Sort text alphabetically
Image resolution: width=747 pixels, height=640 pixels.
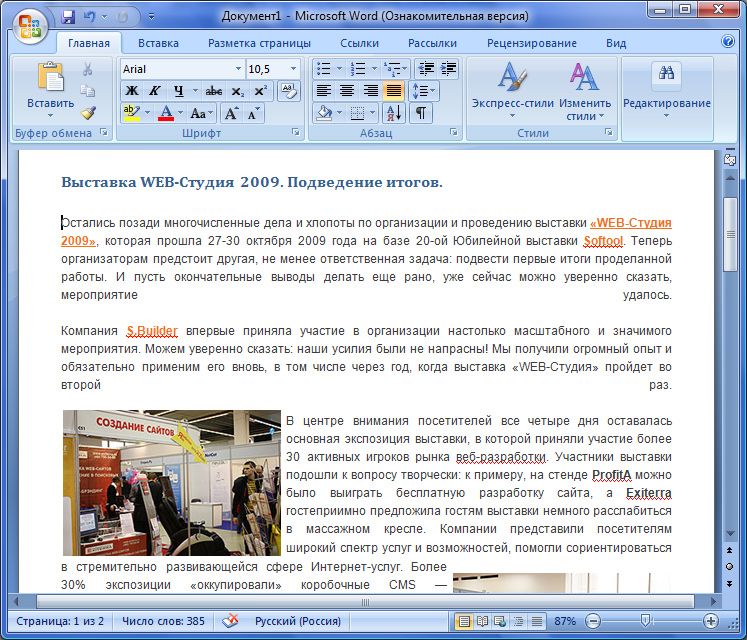click(394, 113)
